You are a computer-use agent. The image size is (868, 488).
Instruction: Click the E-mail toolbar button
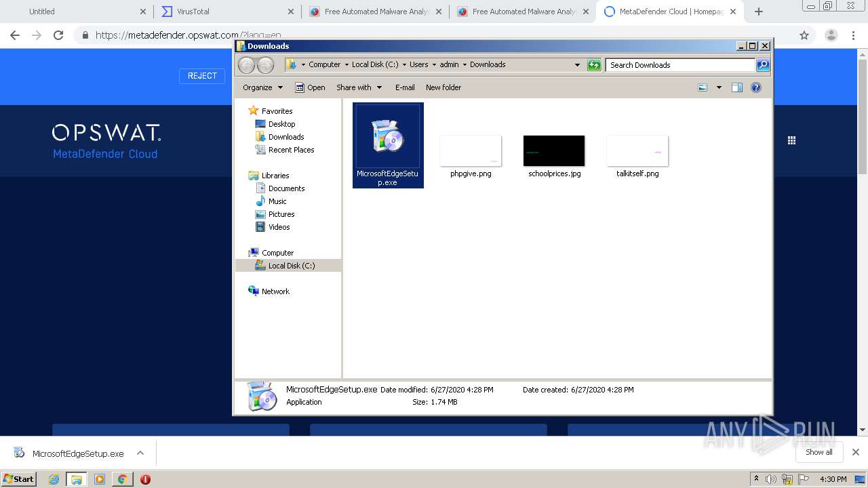[405, 87]
